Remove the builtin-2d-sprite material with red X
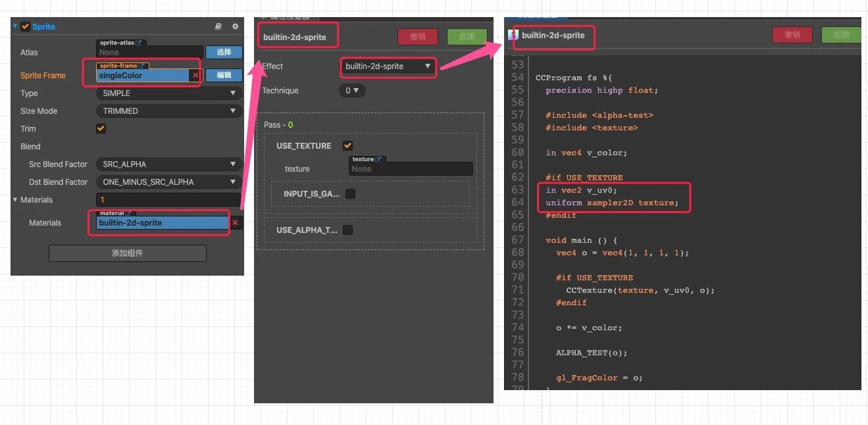 pyautogui.click(x=236, y=223)
